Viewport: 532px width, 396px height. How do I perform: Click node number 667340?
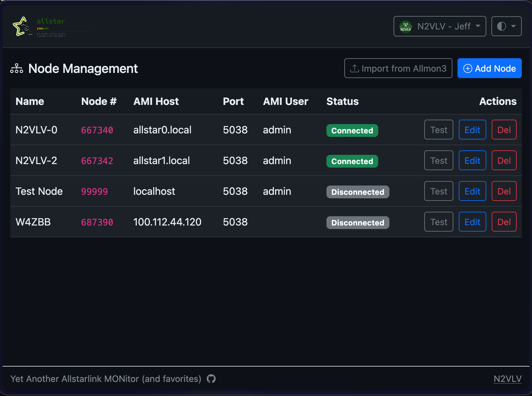point(97,130)
